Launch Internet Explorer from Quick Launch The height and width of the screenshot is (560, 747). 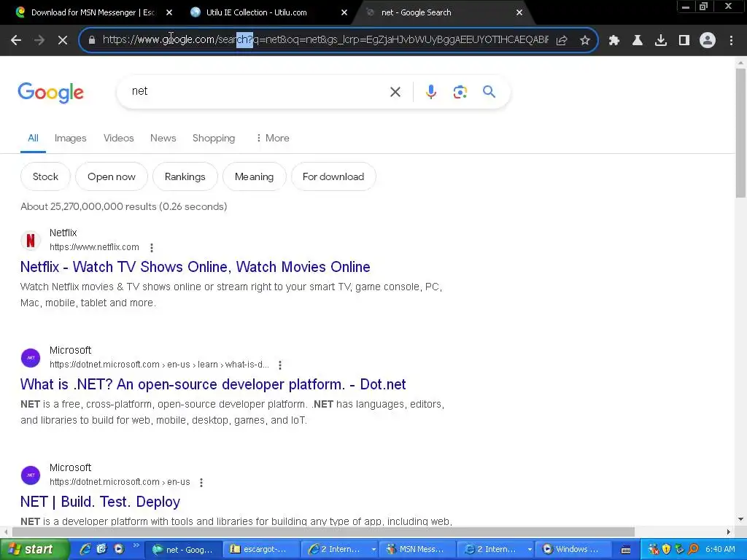(x=85, y=549)
